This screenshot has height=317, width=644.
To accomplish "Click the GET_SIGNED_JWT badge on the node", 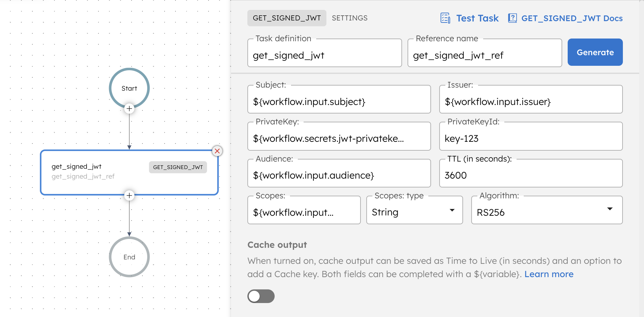I will pyautogui.click(x=178, y=167).
